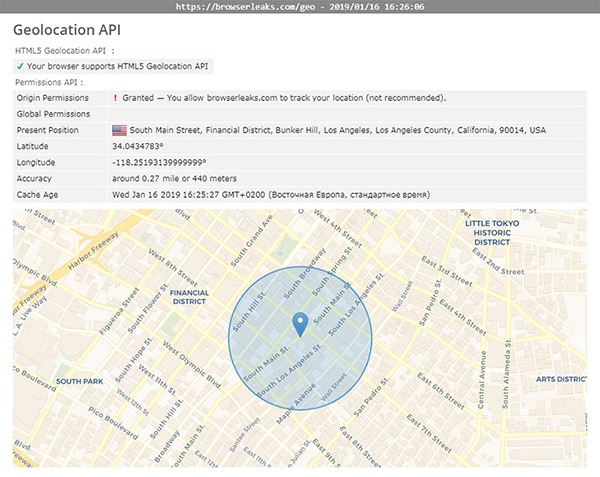The width and height of the screenshot is (600, 477).
Task: Click West 8th Street map label
Action: (x=173, y=267)
